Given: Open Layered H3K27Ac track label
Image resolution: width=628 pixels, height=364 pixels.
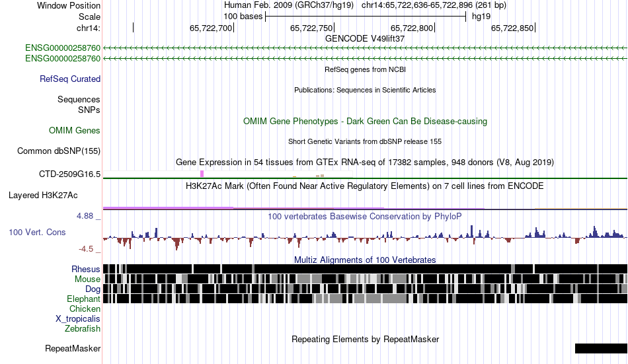Looking at the screenshot, I should coord(43,196).
